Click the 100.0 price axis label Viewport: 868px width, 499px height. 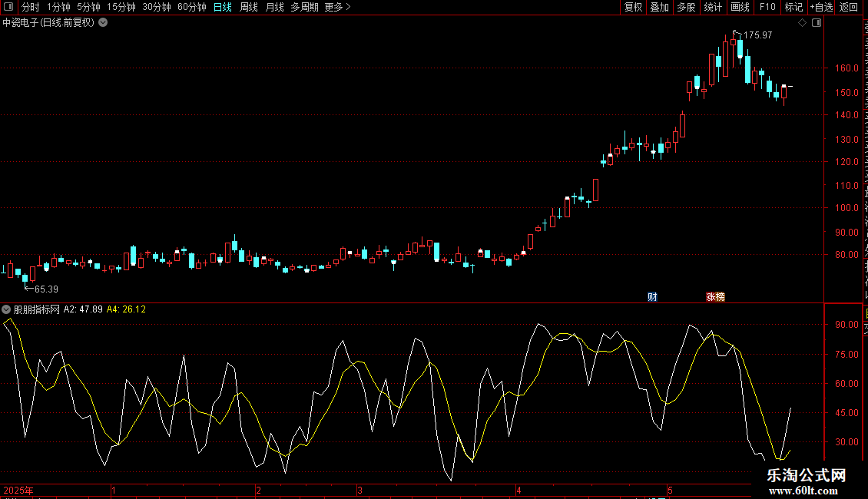[x=847, y=208]
